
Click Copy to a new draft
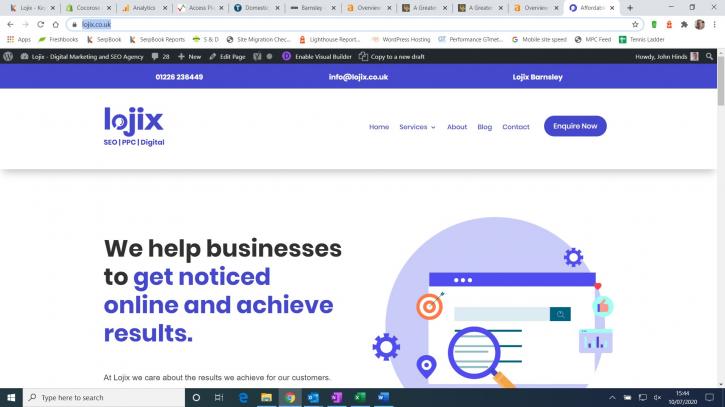click(392, 56)
